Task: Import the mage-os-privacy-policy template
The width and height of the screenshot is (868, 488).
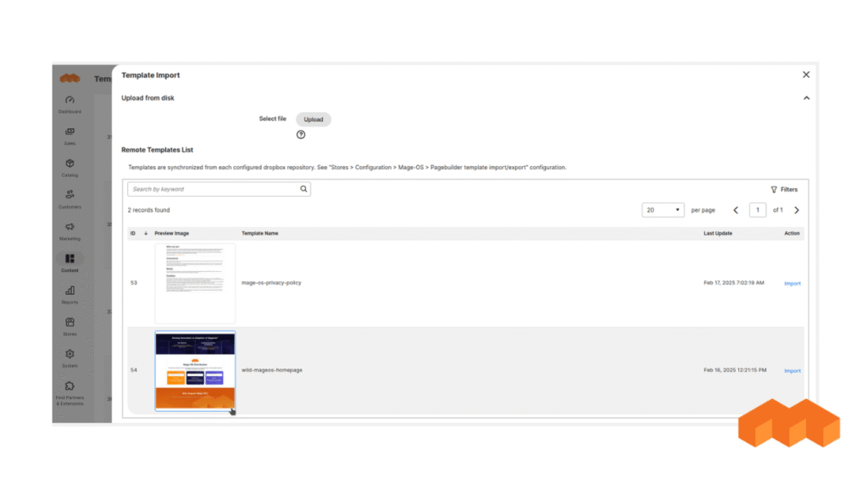Action: coord(792,283)
